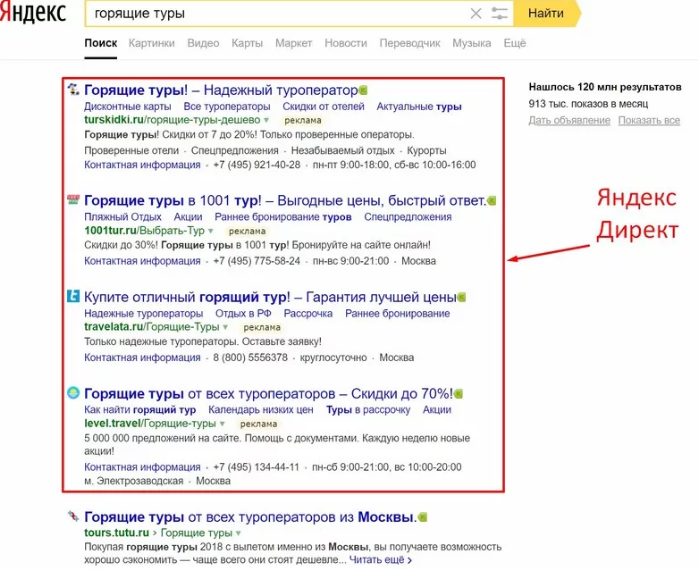Open Горящие туры в 1001 тур result

pyautogui.click(x=285, y=200)
